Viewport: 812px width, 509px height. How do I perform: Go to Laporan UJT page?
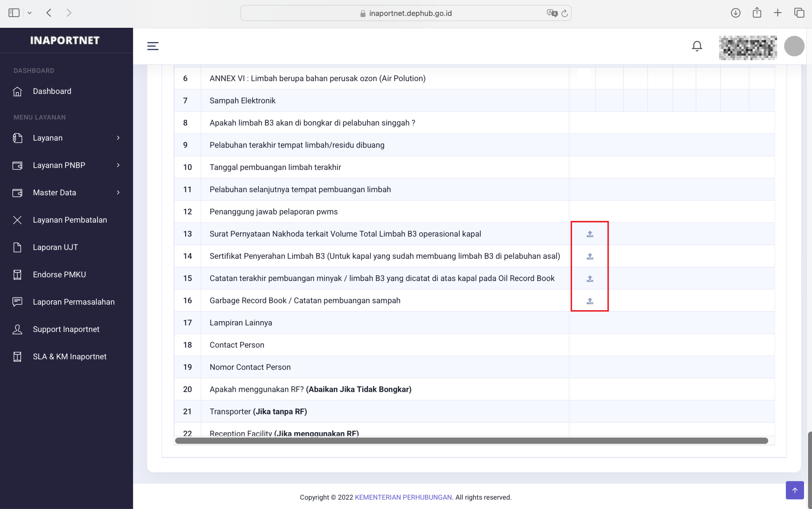pyautogui.click(x=55, y=247)
